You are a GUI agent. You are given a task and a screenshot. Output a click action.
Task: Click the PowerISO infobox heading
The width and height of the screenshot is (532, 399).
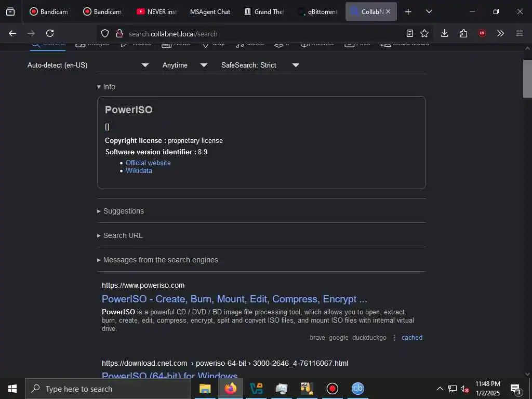[129, 110]
